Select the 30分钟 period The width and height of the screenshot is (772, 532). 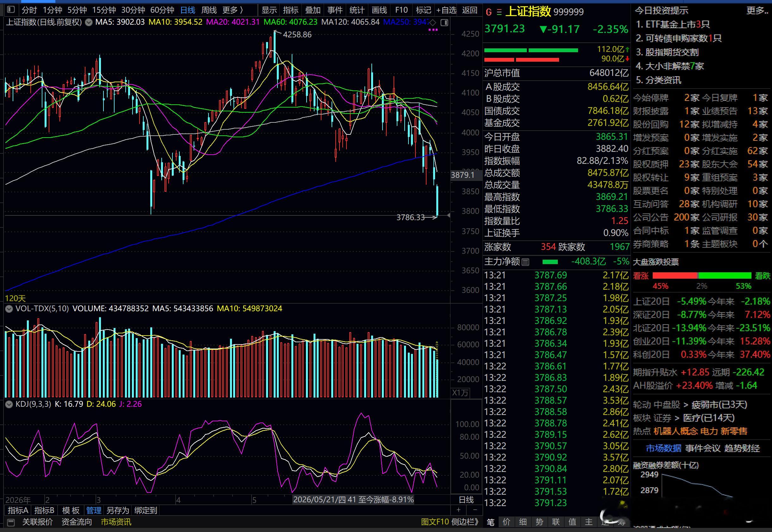133,10
